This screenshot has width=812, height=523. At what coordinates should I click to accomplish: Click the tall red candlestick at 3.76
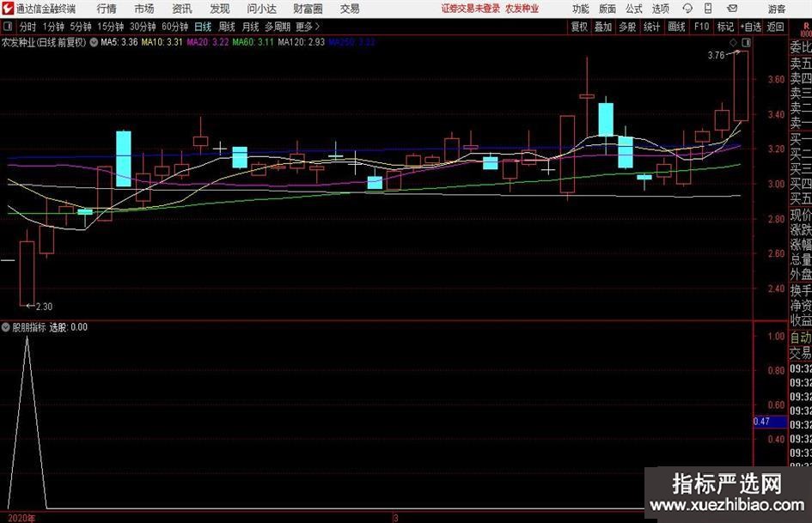pos(741,86)
